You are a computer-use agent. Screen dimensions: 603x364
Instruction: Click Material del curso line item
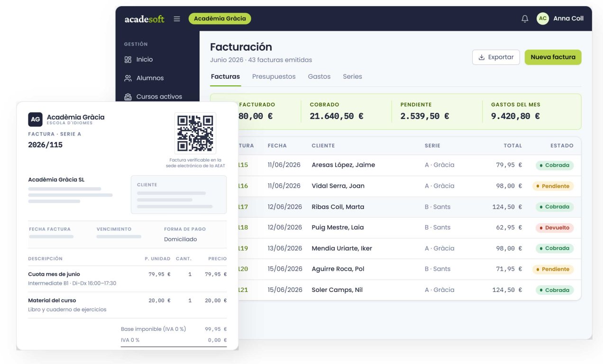coord(52,300)
